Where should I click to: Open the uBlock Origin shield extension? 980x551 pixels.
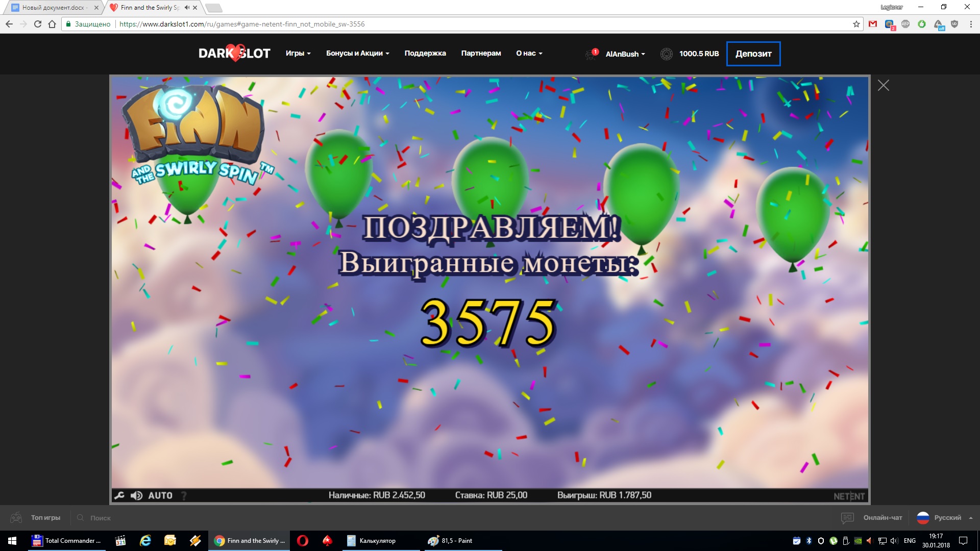pyautogui.click(x=954, y=24)
